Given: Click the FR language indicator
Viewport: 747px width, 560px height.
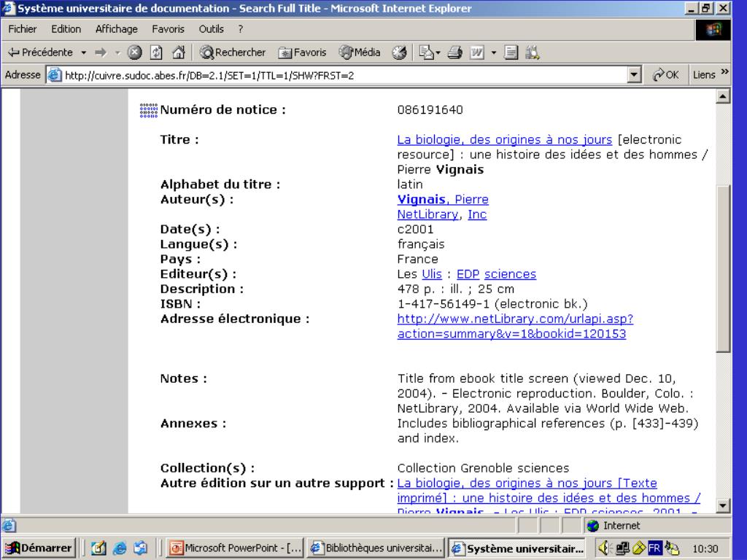Looking at the screenshot, I should point(654,548).
